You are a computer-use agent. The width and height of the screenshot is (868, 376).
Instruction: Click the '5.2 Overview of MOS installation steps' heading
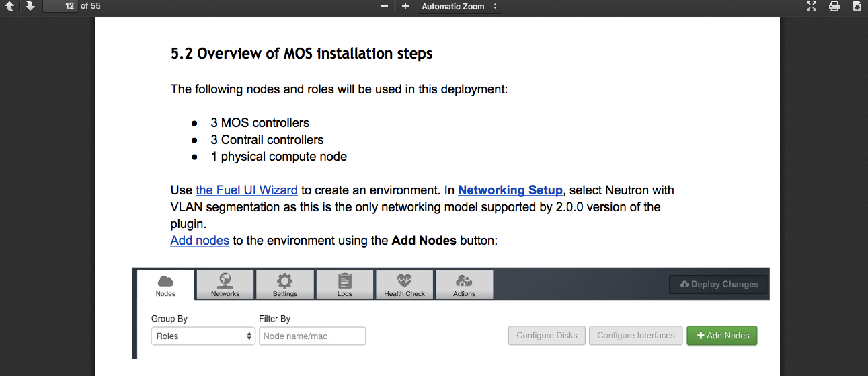302,54
